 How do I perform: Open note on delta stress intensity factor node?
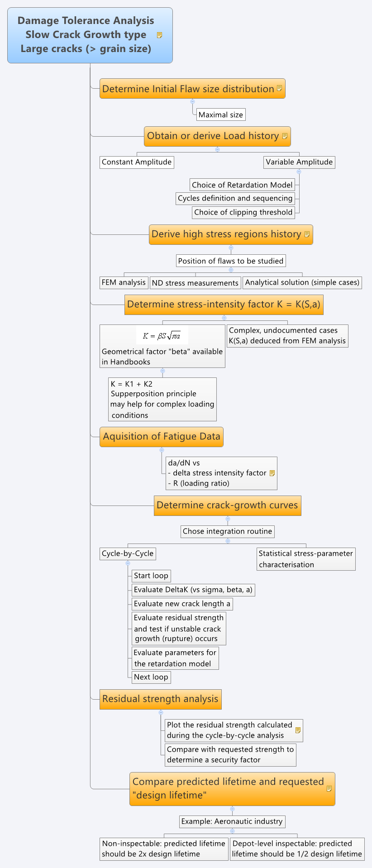pyautogui.click(x=272, y=473)
